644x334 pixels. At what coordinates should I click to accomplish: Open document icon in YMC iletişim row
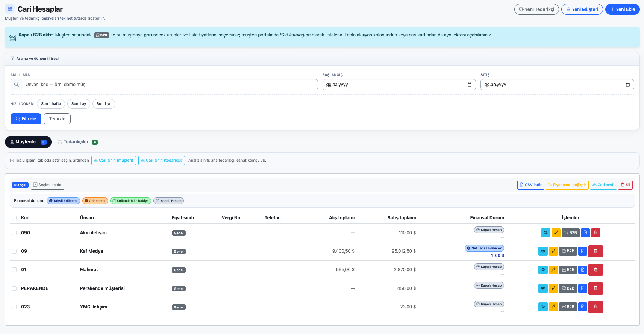pyautogui.click(x=582, y=307)
